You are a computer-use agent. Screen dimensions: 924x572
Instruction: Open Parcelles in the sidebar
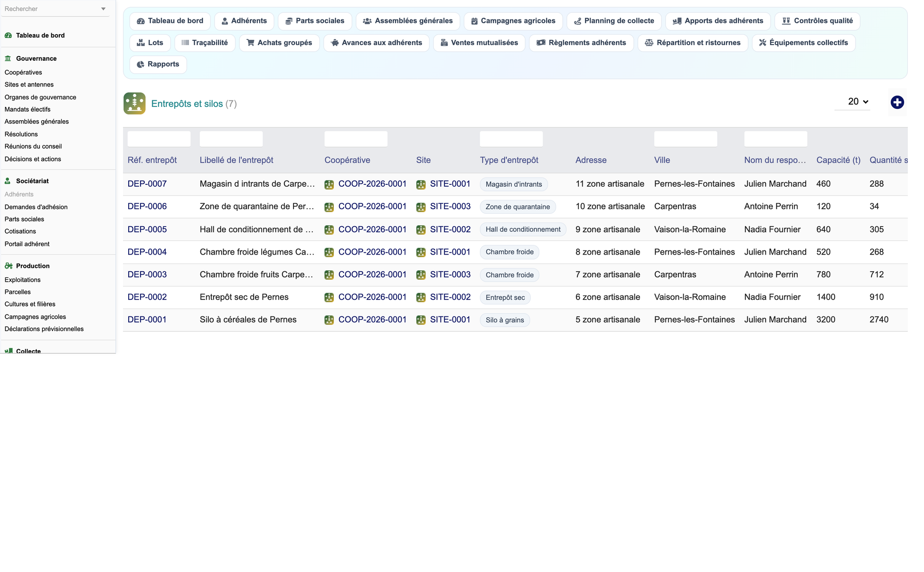(18, 292)
